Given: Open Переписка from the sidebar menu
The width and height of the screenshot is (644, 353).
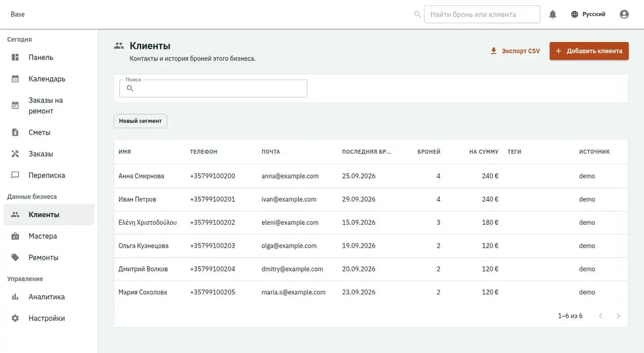Looking at the screenshot, I should coord(49,175).
